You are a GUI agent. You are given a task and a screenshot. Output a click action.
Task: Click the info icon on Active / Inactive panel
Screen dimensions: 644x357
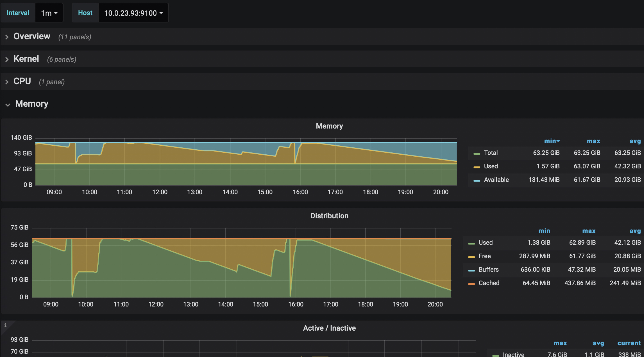tap(5, 325)
